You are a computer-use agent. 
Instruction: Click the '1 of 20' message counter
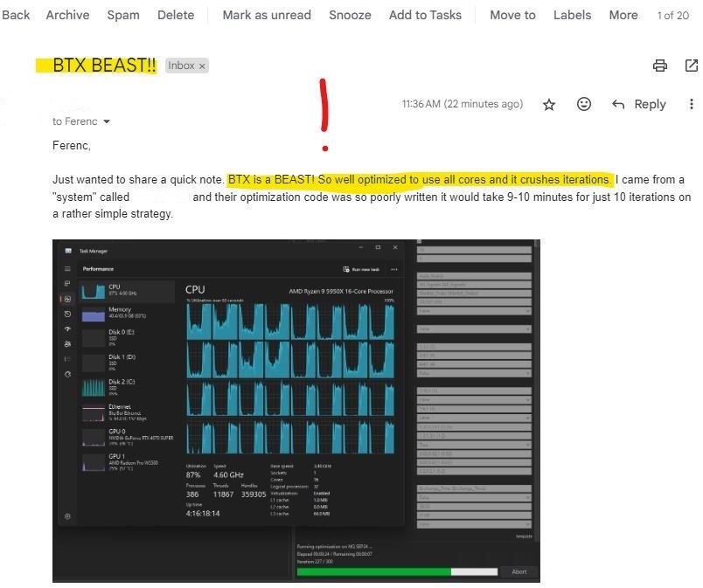(x=673, y=15)
